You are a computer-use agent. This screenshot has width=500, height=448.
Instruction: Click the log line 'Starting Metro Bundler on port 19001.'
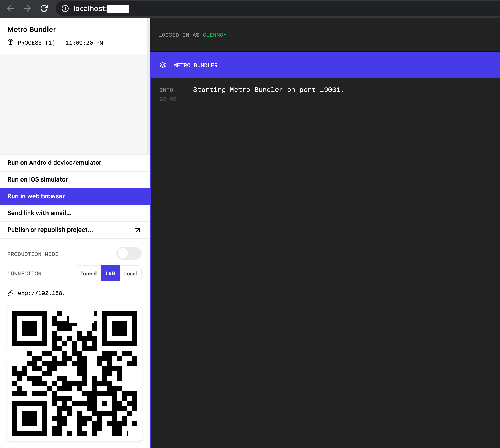(x=268, y=90)
